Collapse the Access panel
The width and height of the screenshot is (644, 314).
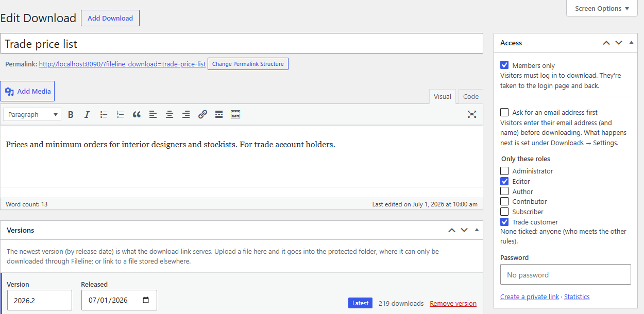pyautogui.click(x=631, y=43)
